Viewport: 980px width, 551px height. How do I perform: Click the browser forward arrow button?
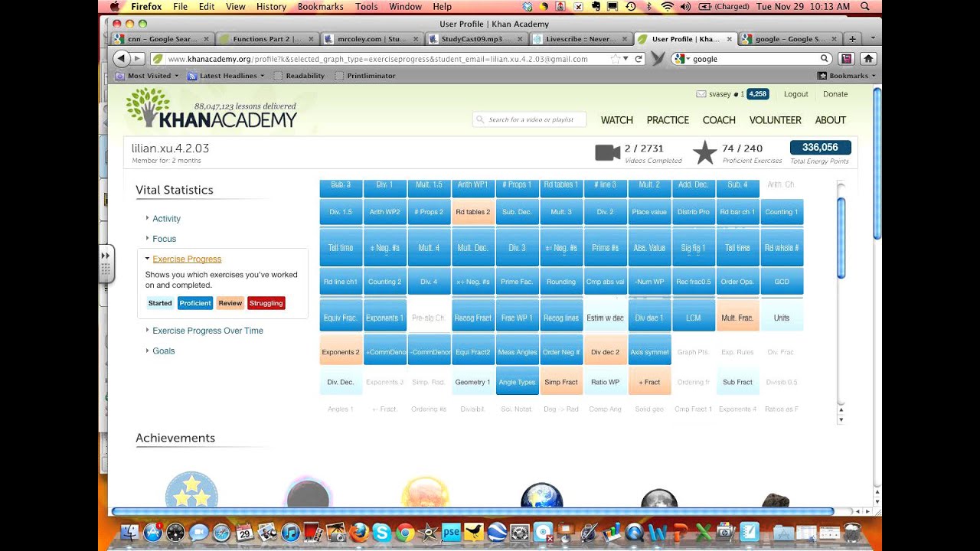tap(138, 58)
